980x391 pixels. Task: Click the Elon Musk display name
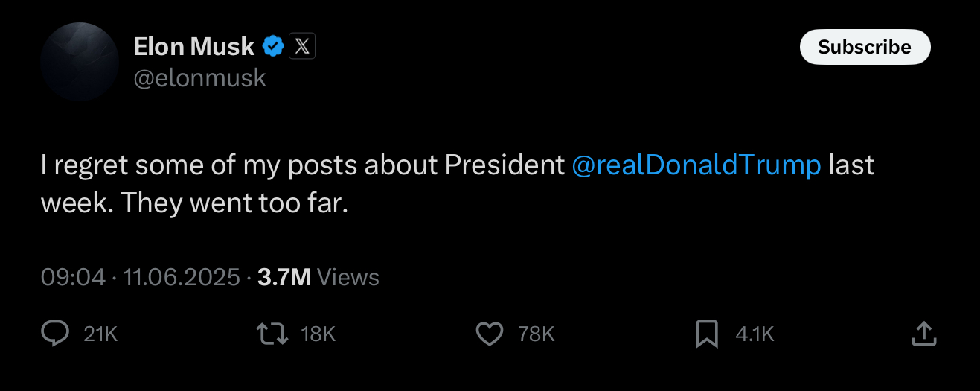[193, 47]
